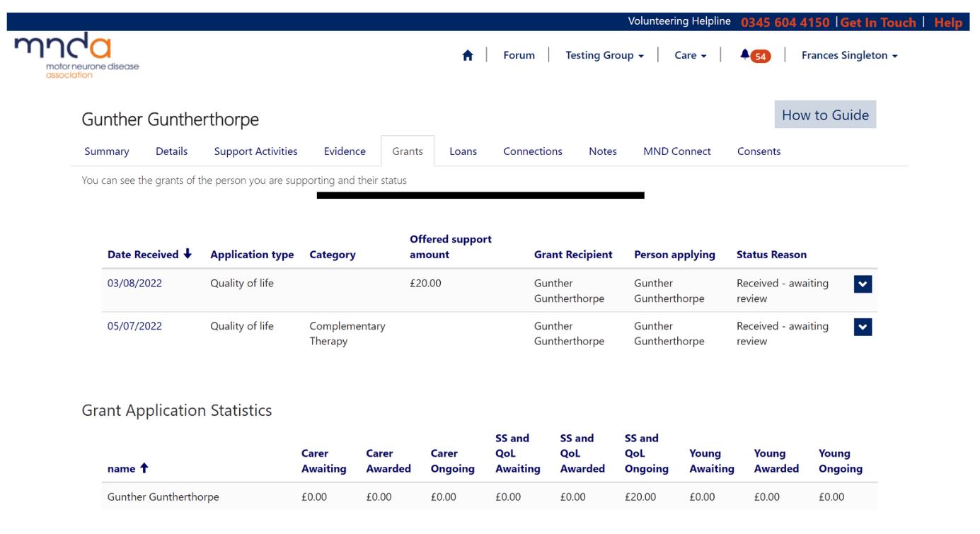Open the Help link
The image size is (980, 534).
click(948, 23)
